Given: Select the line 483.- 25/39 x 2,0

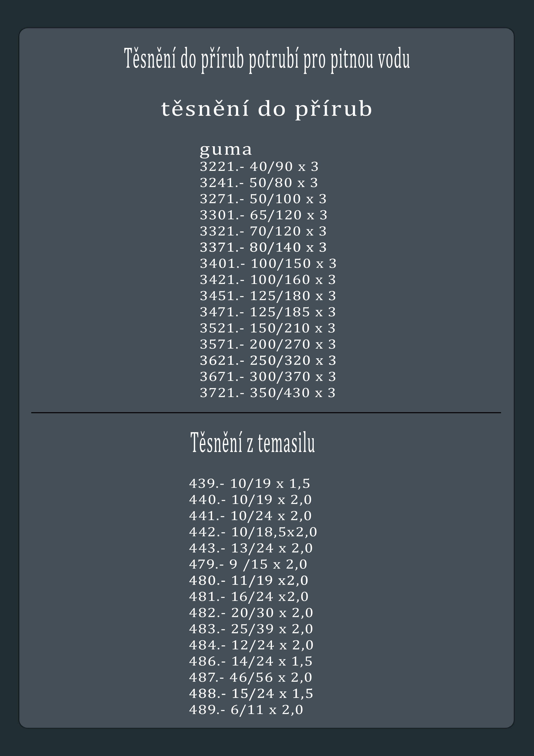Looking at the screenshot, I should coord(251,629).
